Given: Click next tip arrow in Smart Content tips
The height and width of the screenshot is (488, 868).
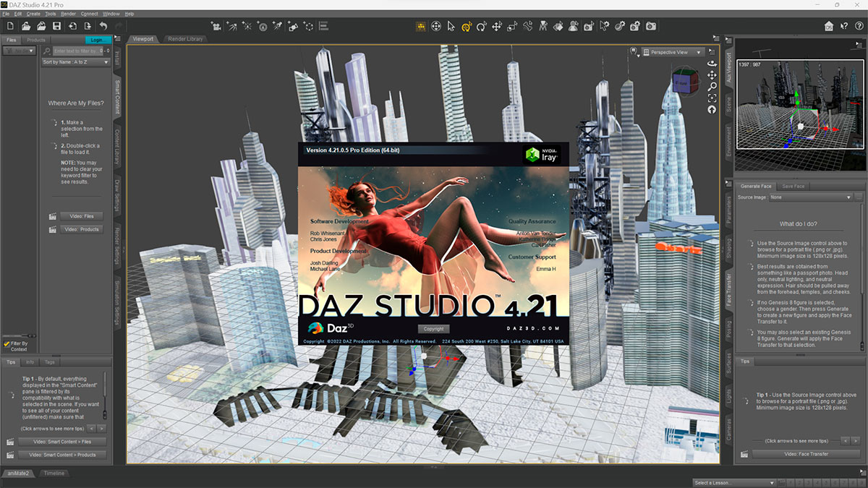Looking at the screenshot, I should pos(102,429).
